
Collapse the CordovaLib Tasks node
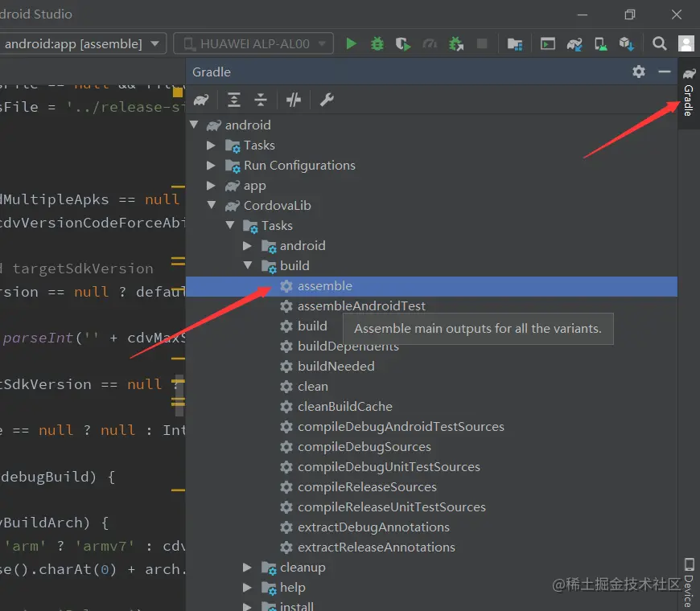tap(230, 225)
